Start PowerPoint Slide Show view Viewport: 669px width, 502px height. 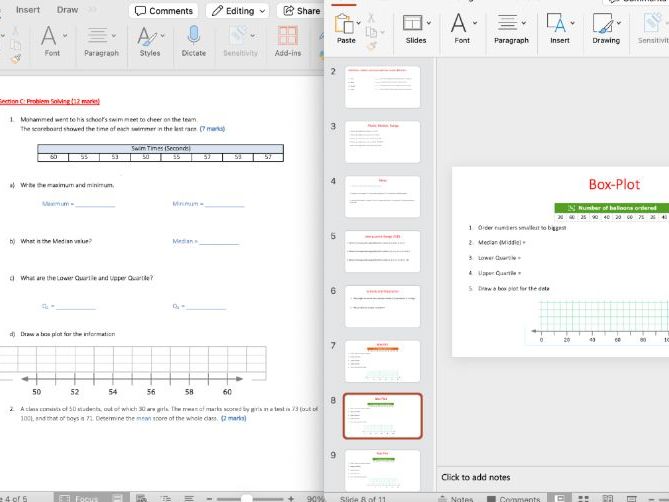pos(632,499)
